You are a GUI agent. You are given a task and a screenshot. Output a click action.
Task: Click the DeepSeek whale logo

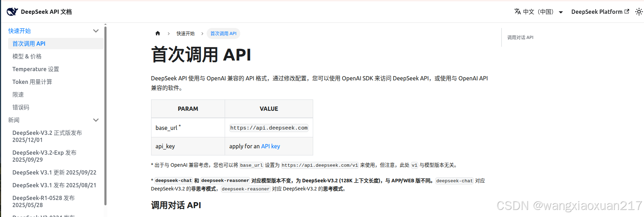click(12, 12)
